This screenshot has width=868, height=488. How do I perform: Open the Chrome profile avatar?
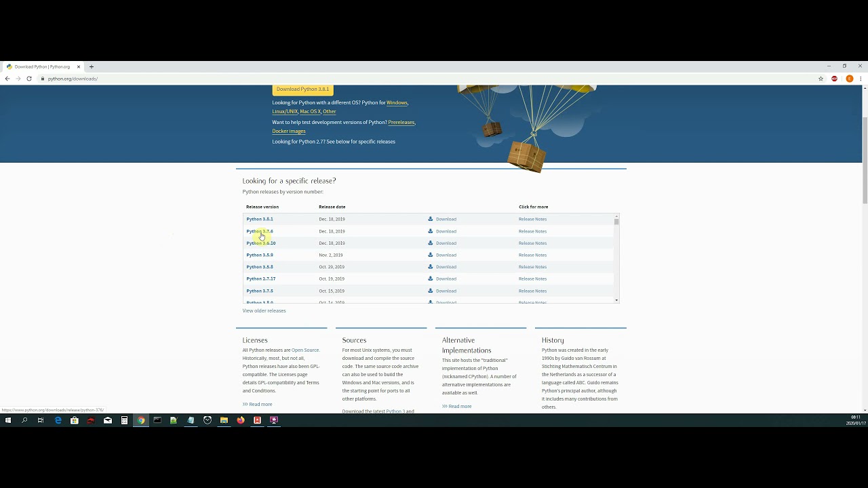(849, 79)
